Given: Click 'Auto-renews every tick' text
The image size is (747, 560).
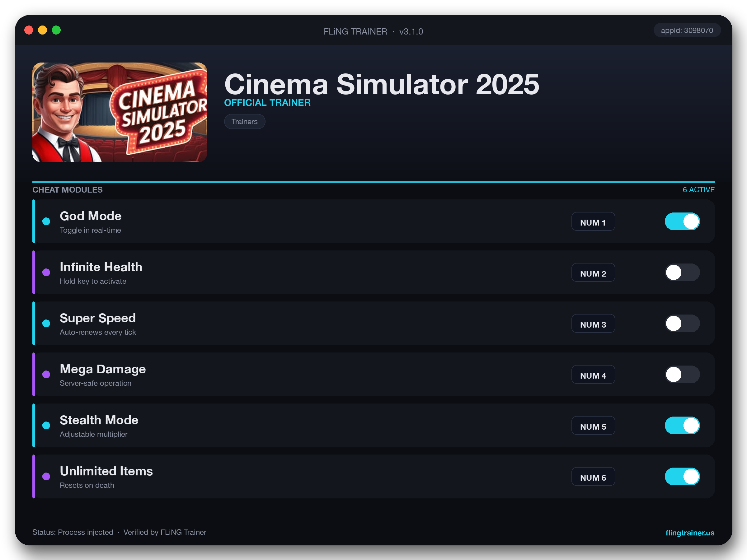Looking at the screenshot, I should [98, 332].
